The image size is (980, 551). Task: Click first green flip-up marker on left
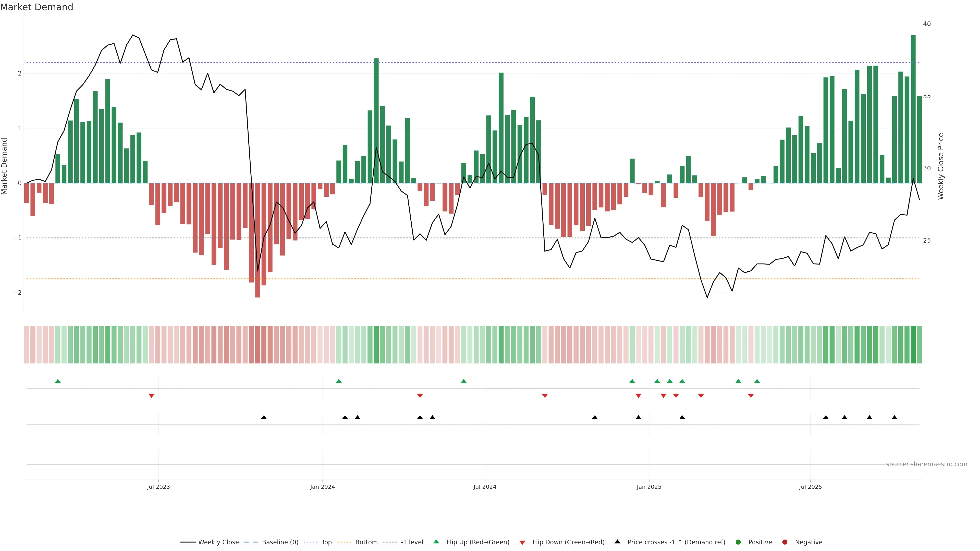(x=58, y=381)
